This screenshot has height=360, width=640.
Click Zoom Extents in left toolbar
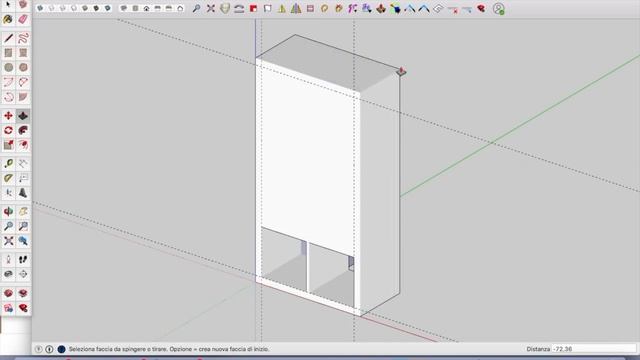8,241
